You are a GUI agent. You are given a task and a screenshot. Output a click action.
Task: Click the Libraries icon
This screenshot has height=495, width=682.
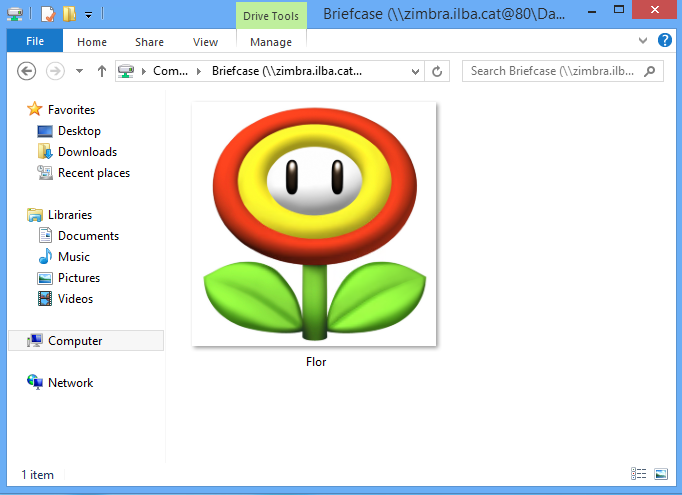point(35,215)
